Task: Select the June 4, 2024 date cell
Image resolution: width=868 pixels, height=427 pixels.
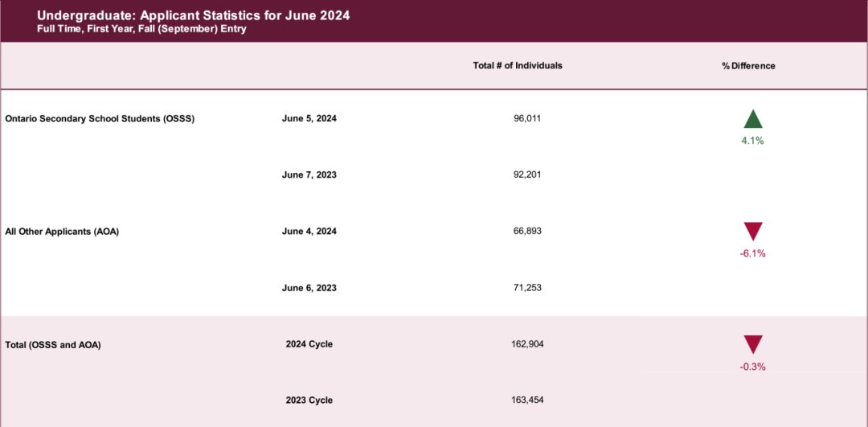Action: (x=309, y=232)
